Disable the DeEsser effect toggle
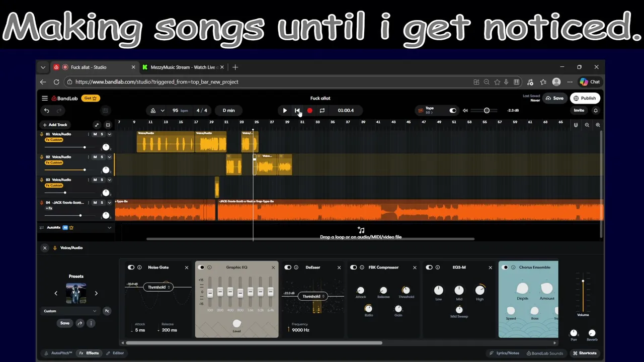 288,267
